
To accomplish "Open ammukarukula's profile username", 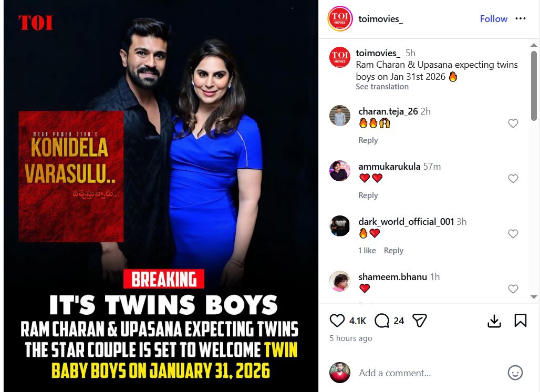I will pyautogui.click(x=389, y=167).
